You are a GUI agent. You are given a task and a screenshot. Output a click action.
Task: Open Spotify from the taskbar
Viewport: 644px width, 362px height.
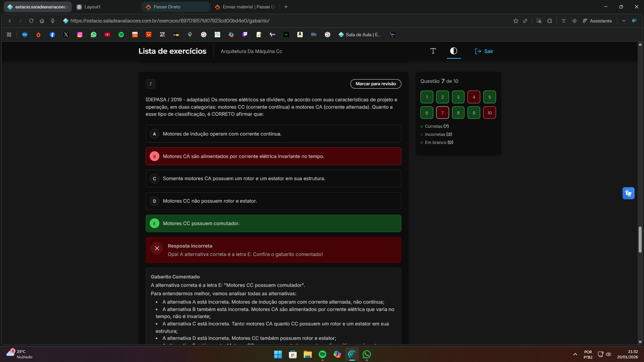[x=322, y=354]
